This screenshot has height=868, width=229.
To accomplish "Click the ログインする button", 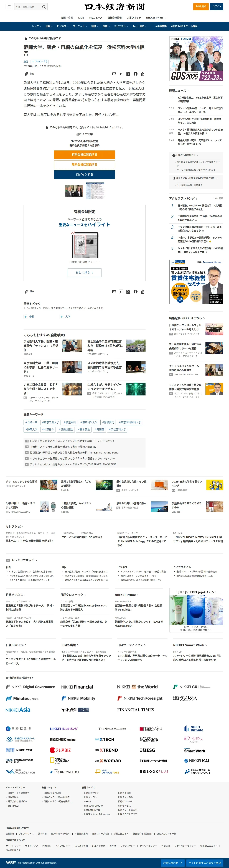I will click(x=84, y=174).
